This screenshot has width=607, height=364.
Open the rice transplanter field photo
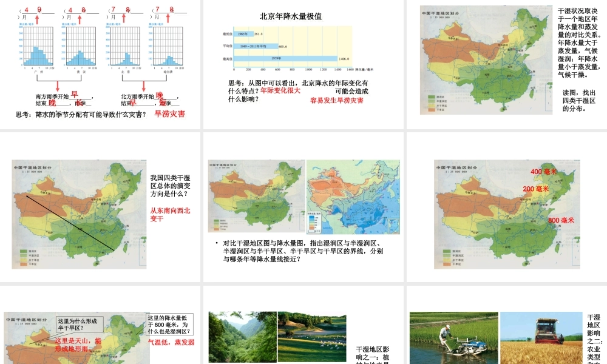pos(453,338)
